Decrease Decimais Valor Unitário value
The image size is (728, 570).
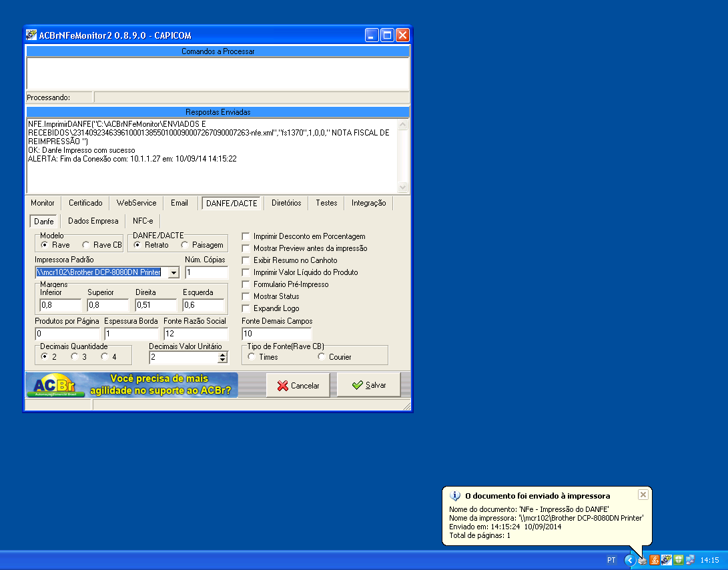(223, 360)
